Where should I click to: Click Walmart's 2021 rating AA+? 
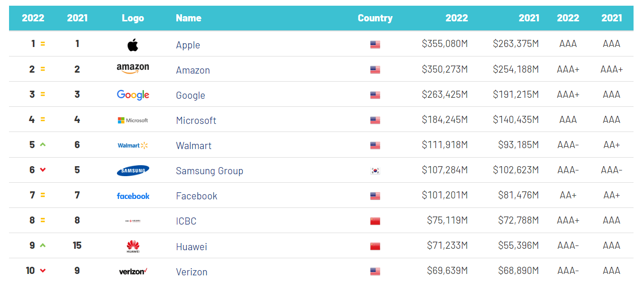click(612, 145)
